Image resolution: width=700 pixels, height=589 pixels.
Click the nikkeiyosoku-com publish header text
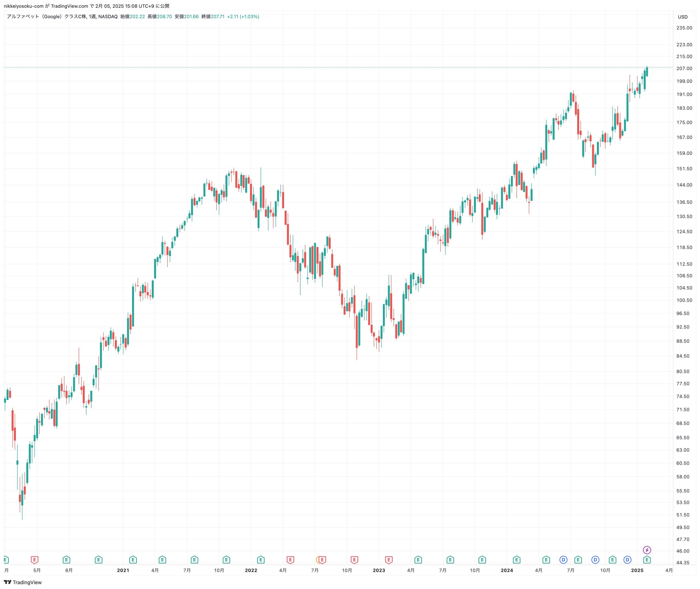[86, 6]
